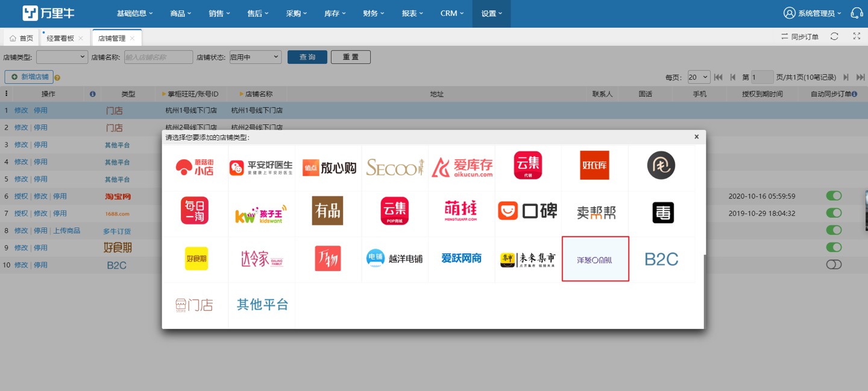Select the 萌推 platform logo
This screenshot has width=868, height=391.
[461, 211]
